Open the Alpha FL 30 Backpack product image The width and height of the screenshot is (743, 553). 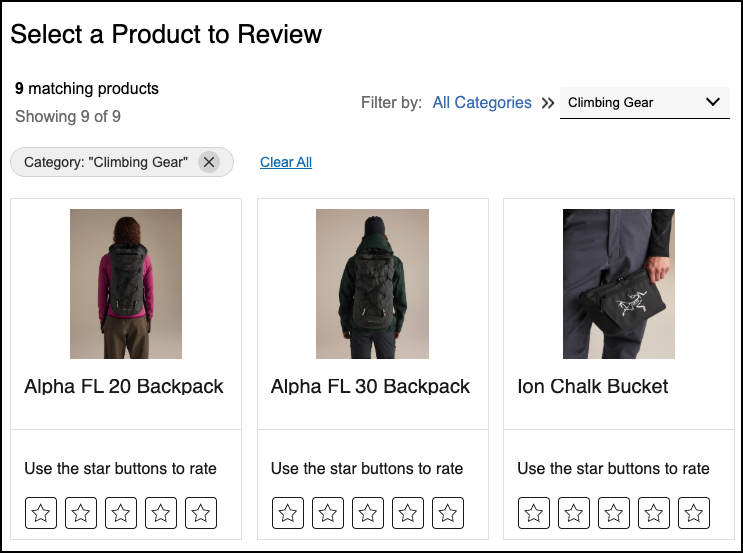tap(372, 284)
